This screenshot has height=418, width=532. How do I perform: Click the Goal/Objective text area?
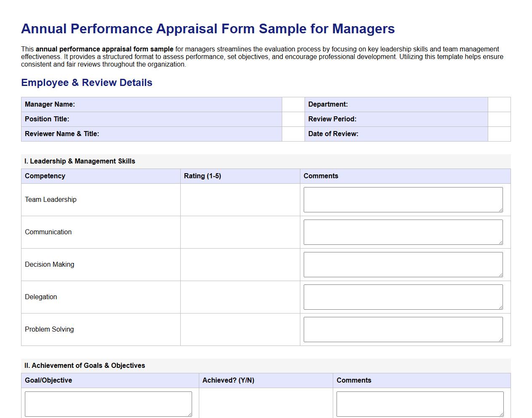(108, 403)
